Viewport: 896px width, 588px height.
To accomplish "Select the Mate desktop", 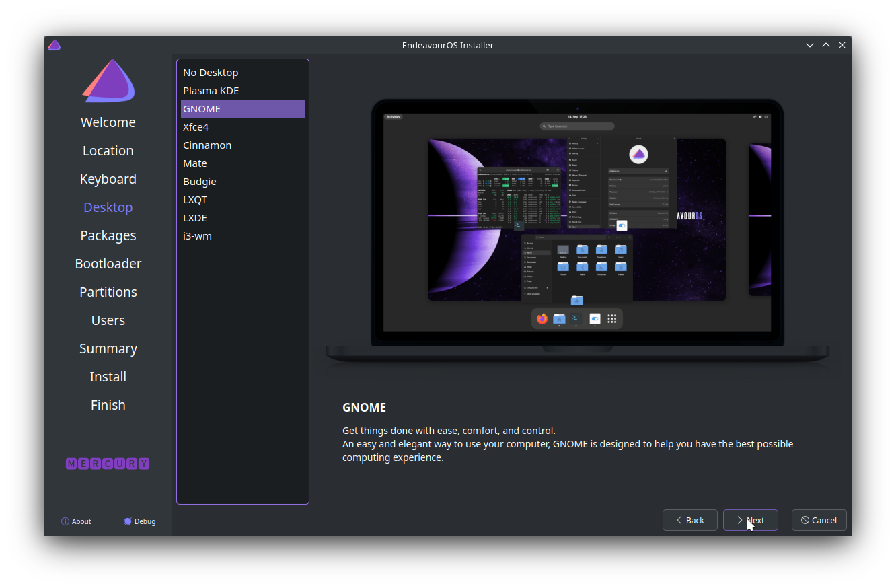I will tap(243, 163).
